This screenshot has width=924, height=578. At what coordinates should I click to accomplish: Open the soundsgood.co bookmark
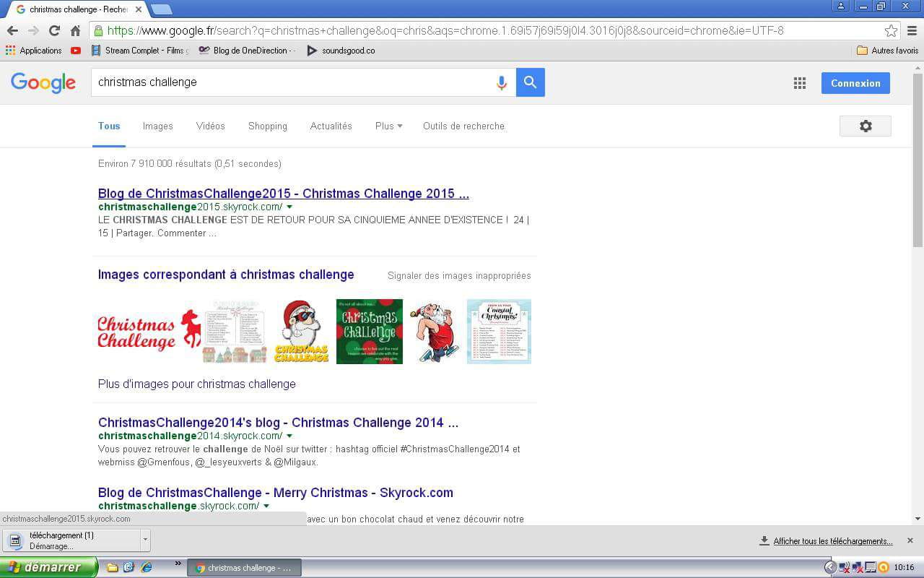(x=341, y=51)
